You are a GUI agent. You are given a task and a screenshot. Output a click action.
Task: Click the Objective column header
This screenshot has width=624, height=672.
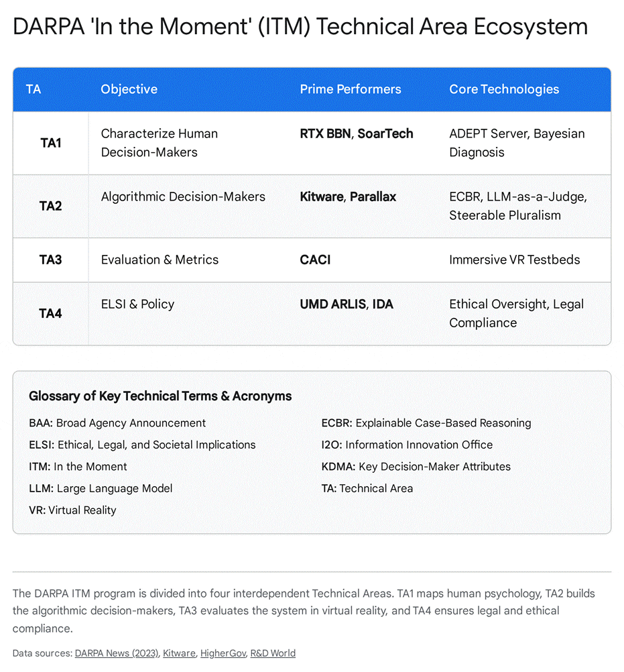tap(129, 89)
